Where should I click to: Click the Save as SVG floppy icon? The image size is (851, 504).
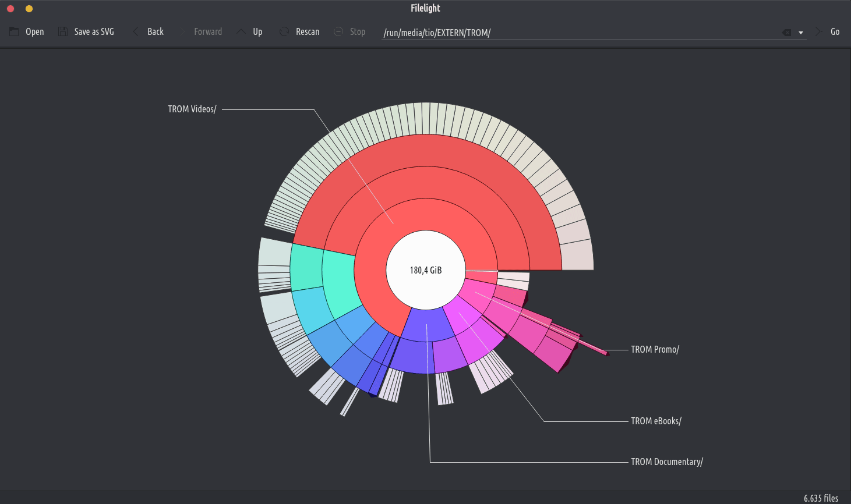pyautogui.click(x=63, y=32)
